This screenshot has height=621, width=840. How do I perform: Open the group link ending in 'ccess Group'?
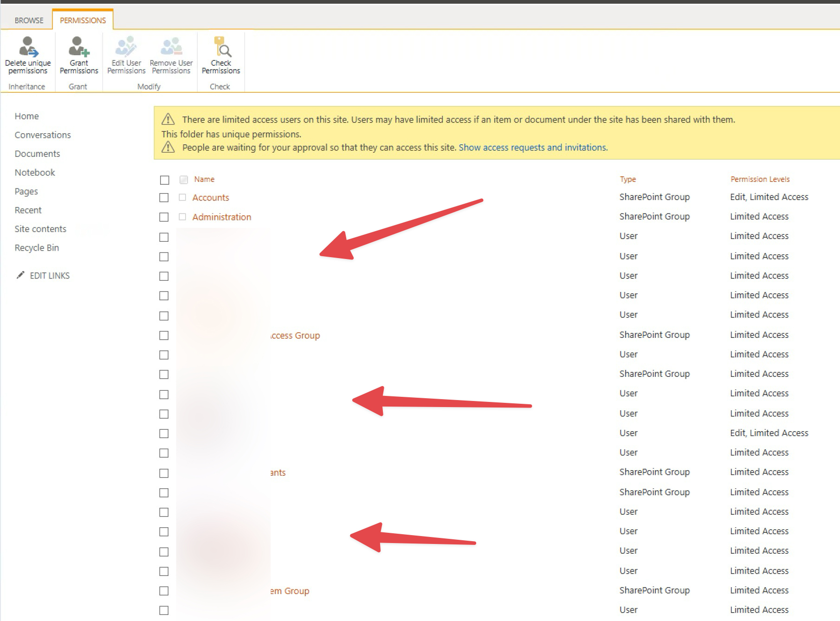pos(295,336)
